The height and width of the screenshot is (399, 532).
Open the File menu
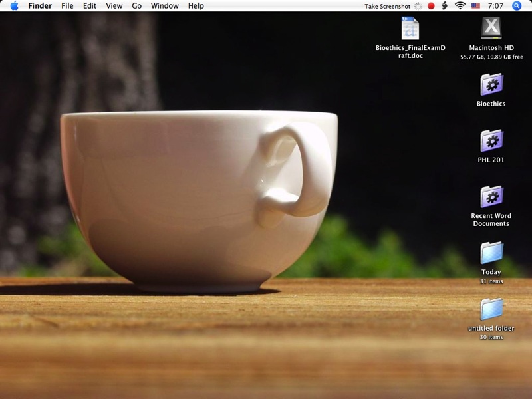(67, 6)
